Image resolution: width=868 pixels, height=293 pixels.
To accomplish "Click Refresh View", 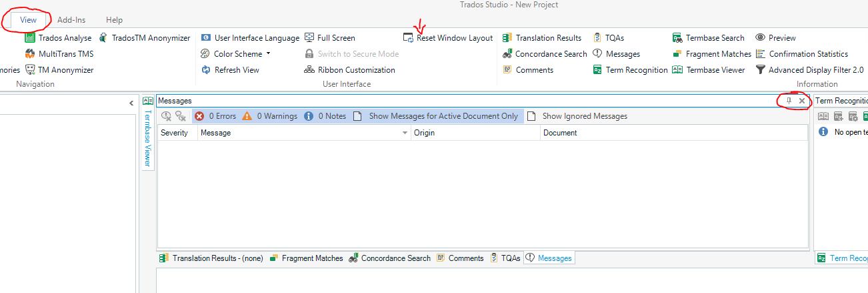I will click(x=230, y=70).
